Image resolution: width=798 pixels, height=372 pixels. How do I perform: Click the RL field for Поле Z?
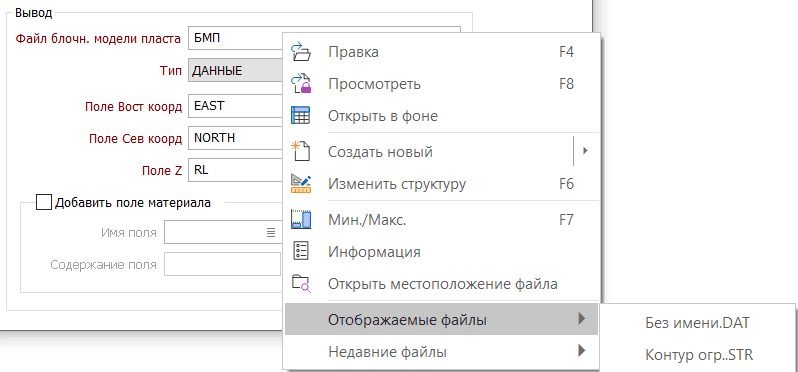(235, 170)
